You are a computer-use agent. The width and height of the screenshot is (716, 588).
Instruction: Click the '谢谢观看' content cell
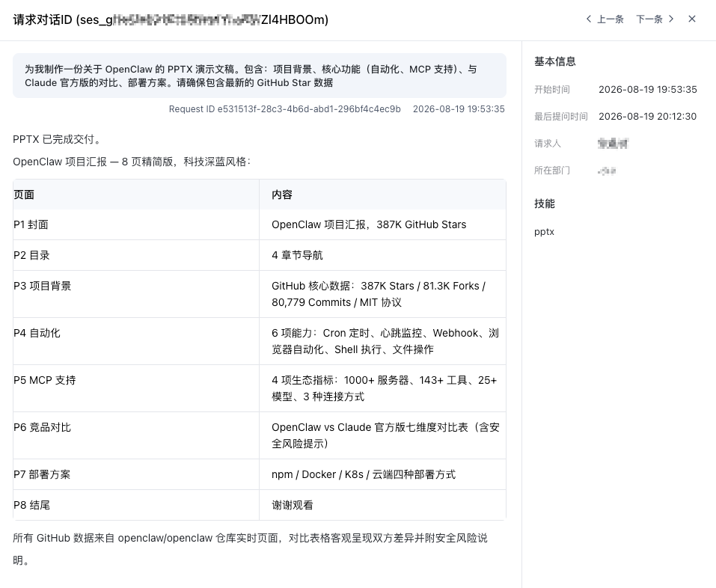pos(382,505)
